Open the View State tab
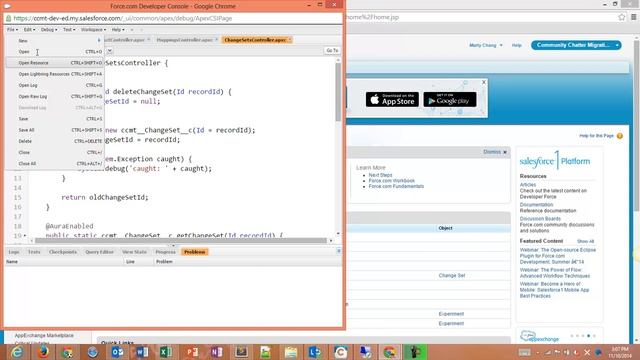Viewport: 640px width, 360px height. coord(134,252)
